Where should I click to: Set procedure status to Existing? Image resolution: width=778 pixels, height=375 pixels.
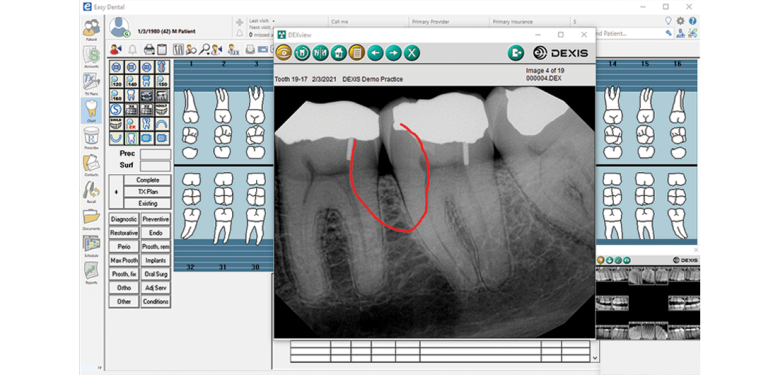click(x=147, y=203)
